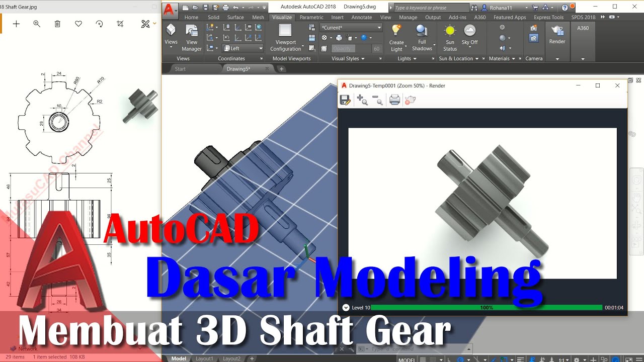Toggle the Level 10 render info expander
Image resolution: width=644 pixels, height=362 pixels.
[346, 308]
